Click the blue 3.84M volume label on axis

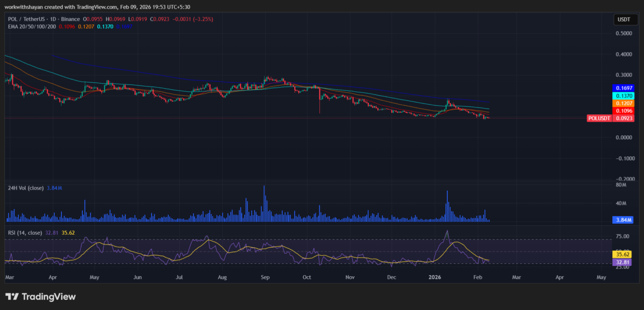click(x=623, y=220)
